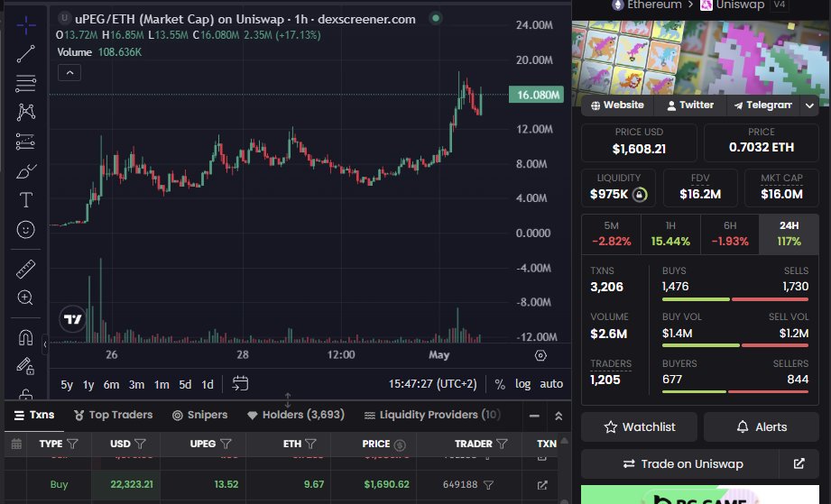Expand more social links chevron
831x504 pixels.
[x=809, y=105]
